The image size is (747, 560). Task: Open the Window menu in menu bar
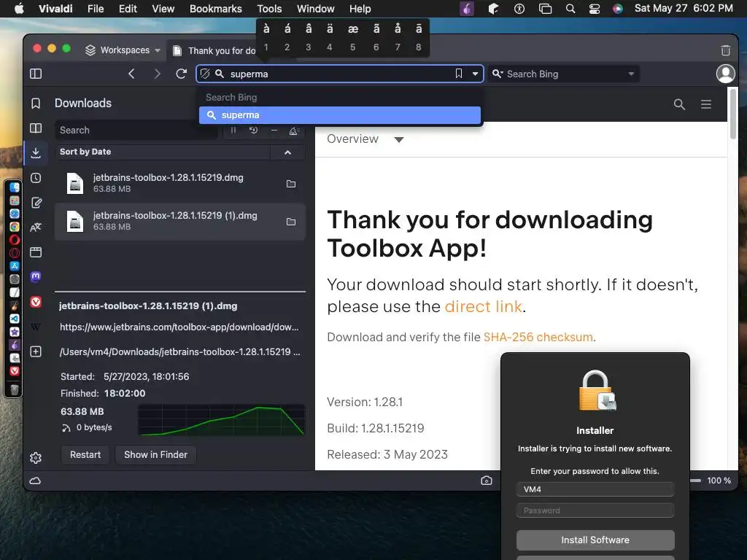tap(316, 9)
